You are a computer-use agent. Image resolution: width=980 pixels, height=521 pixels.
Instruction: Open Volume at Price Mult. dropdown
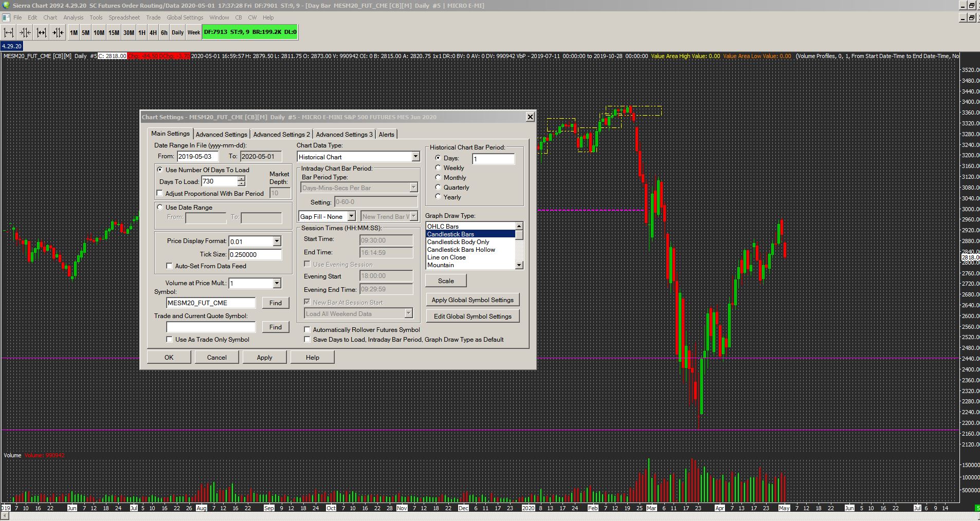click(x=277, y=283)
